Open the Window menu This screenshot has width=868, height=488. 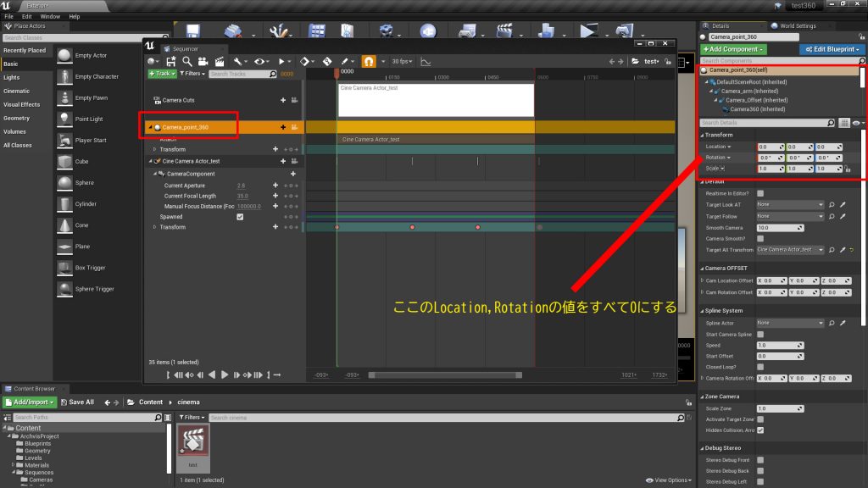pos(50,17)
